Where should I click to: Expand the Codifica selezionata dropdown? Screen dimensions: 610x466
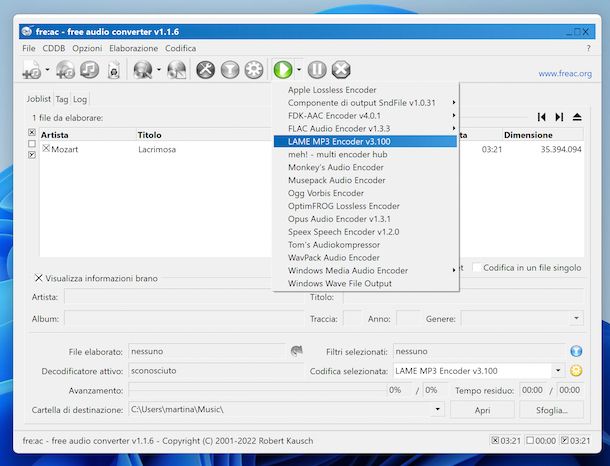click(x=558, y=371)
